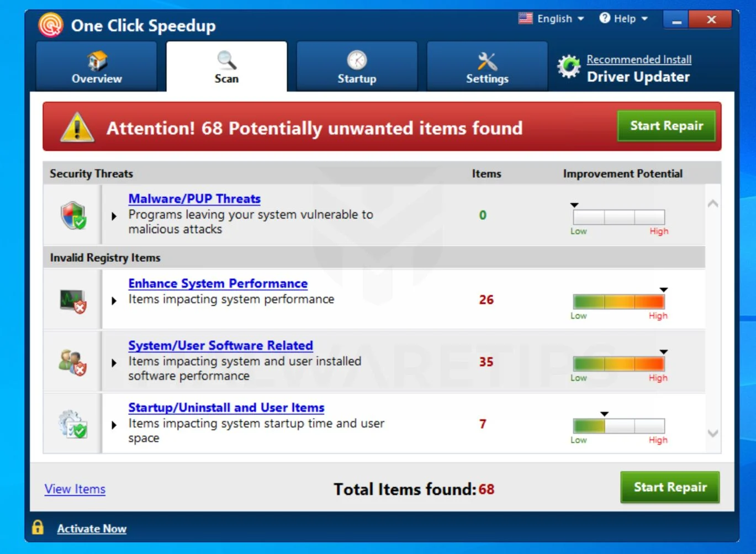This screenshot has height=554, width=756.
Task: Open the View Items link
Action: tap(75, 489)
